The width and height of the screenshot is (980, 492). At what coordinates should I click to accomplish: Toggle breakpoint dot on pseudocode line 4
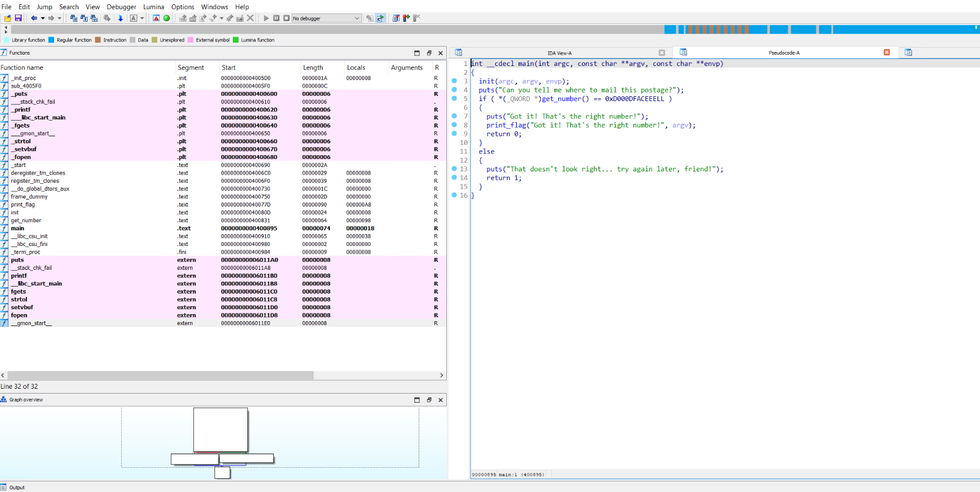[454, 90]
